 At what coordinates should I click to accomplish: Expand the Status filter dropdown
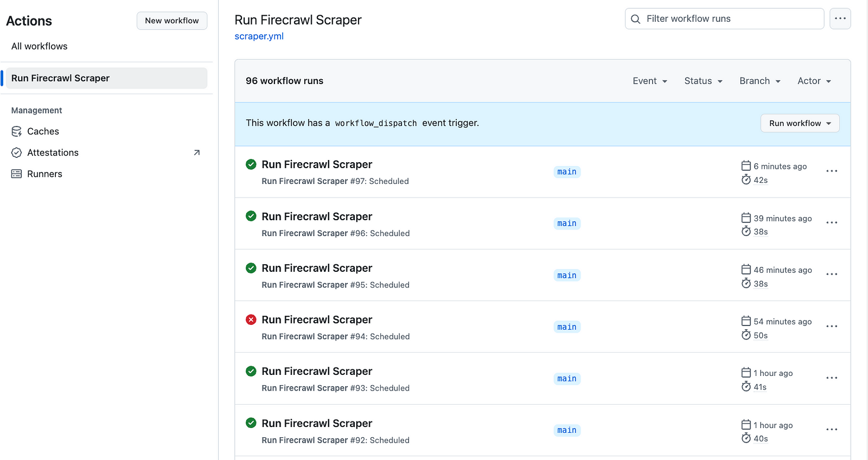703,81
